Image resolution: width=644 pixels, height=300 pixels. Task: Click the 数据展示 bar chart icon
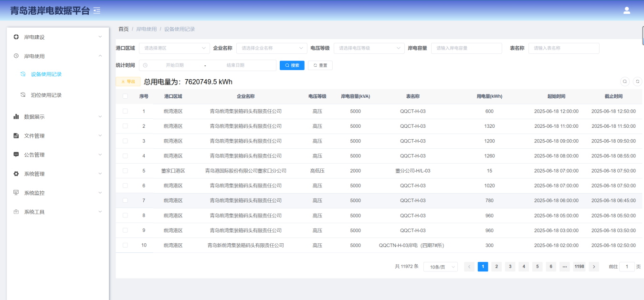[16, 116]
